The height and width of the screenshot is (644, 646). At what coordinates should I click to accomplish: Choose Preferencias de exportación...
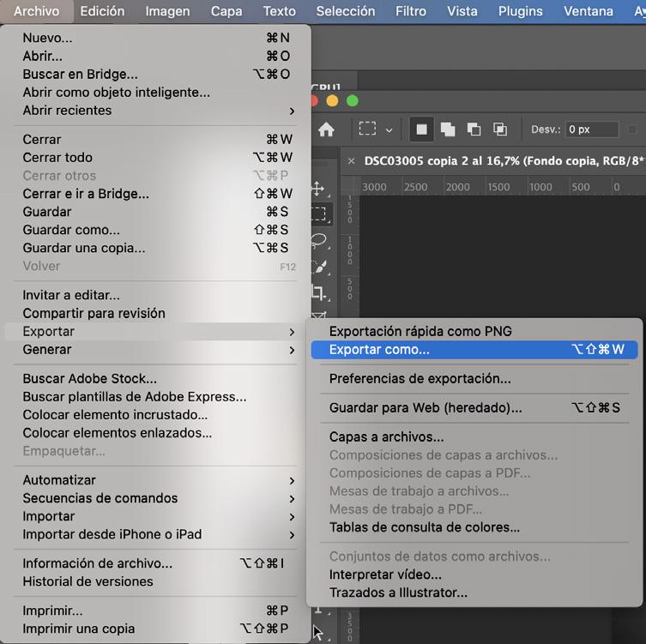point(474,378)
